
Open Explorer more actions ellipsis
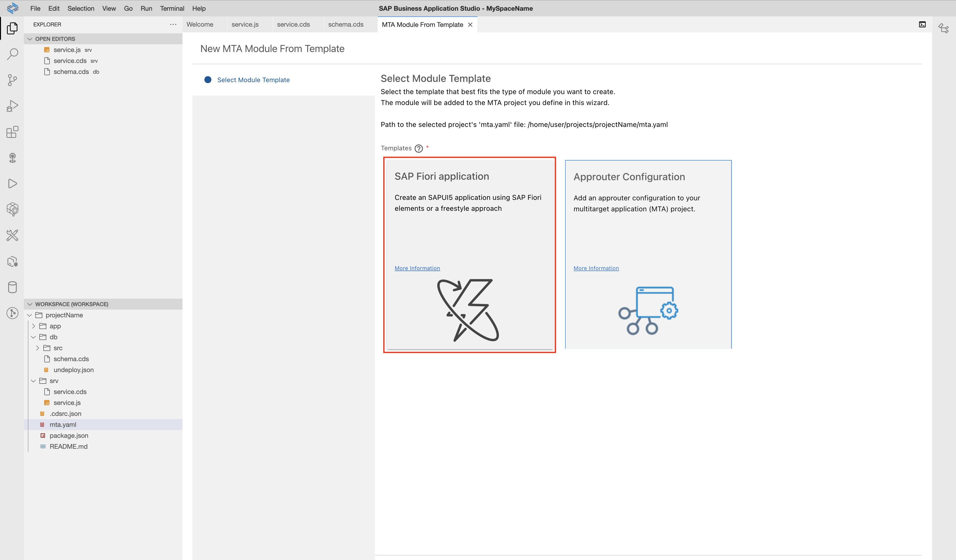[x=173, y=24]
